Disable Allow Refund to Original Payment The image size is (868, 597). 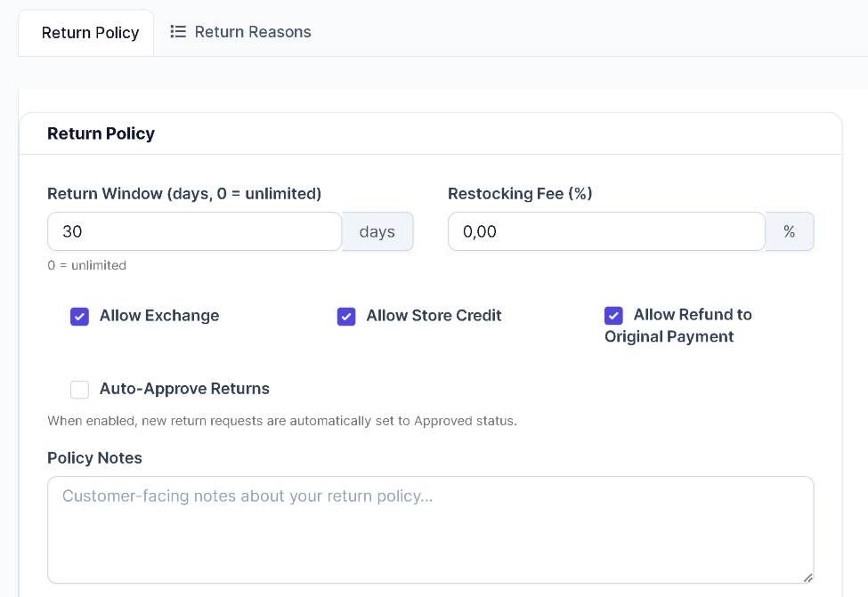click(x=613, y=315)
